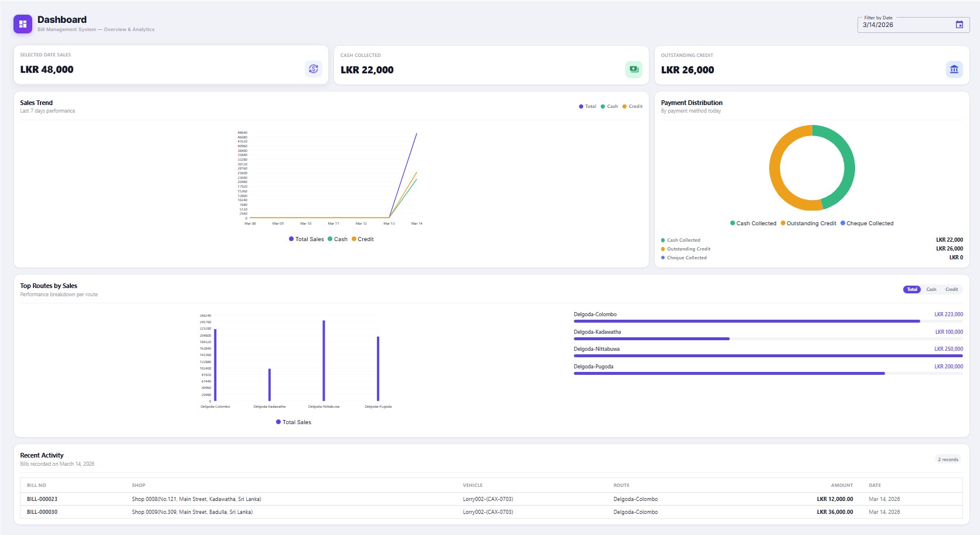
Task: Click the purple dashboard grid icon in header
Action: (22, 23)
